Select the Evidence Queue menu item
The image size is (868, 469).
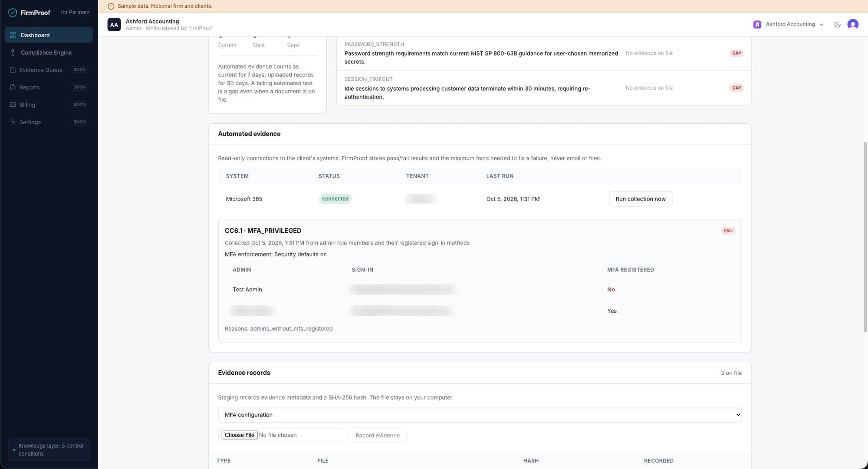tap(49, 70)
